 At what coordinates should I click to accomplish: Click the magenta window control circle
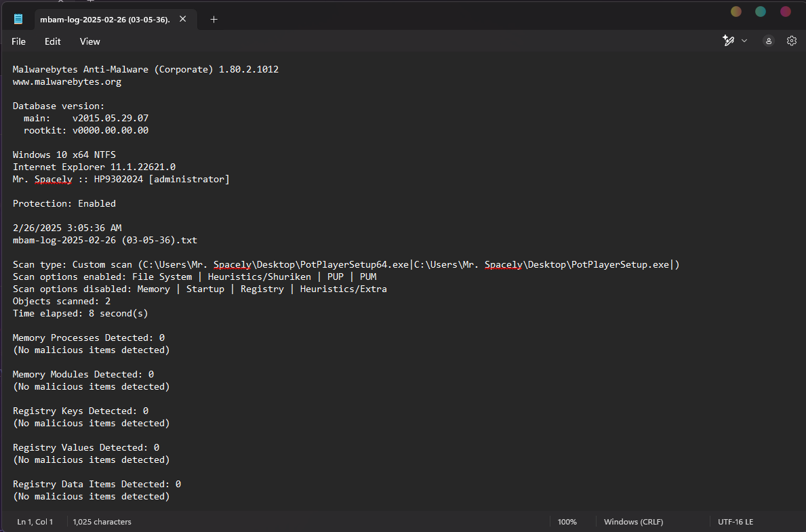pyautogui.click(x=786, y=12)
